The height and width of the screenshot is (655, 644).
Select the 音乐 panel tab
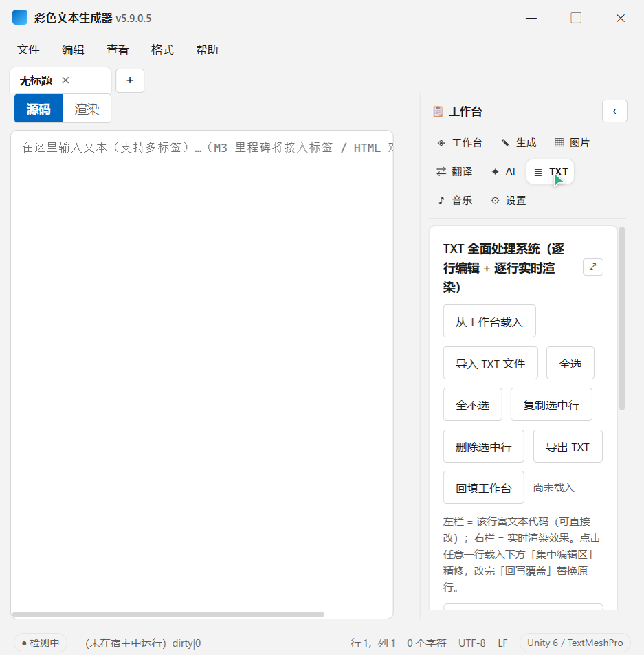454,201
